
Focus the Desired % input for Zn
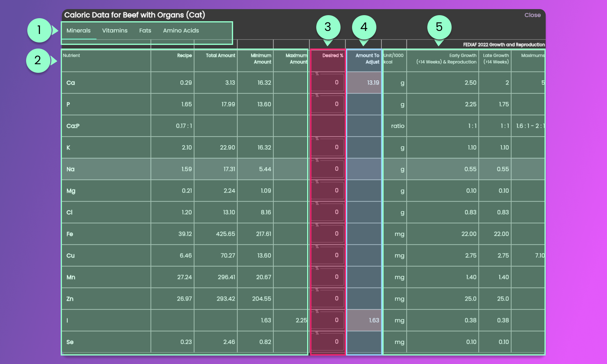[328, 298]
